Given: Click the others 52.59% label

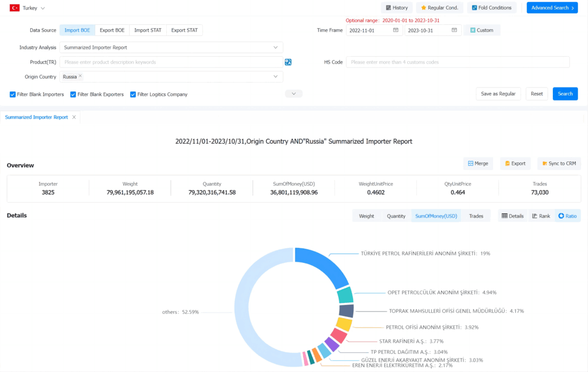Looking at the screenshot, I should 180,312.
